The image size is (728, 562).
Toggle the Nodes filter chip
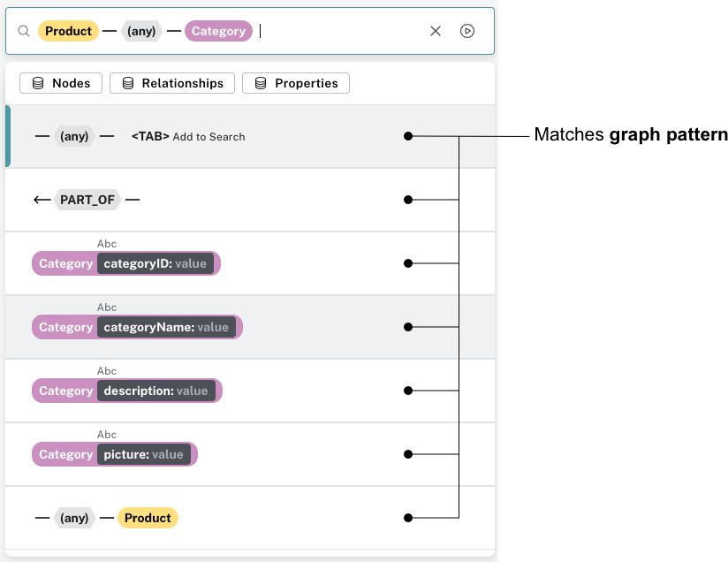[61, 83]
